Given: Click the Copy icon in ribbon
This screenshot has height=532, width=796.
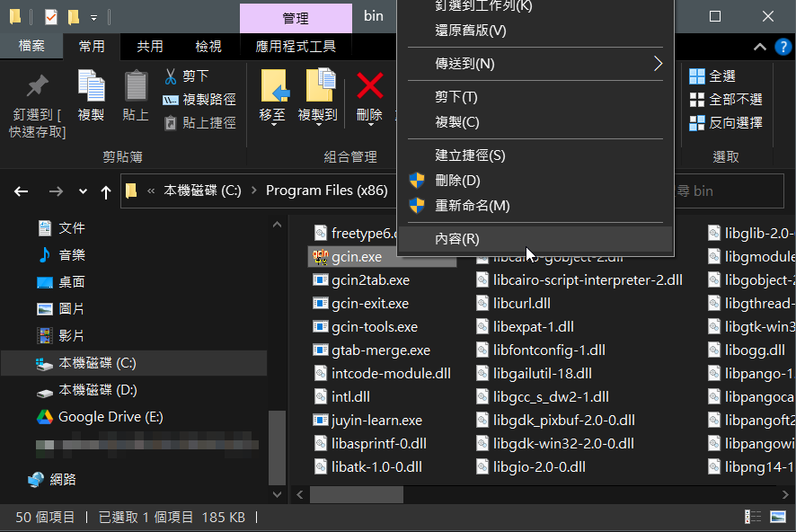Looking at the screenshot, I should tap(91, 87).
